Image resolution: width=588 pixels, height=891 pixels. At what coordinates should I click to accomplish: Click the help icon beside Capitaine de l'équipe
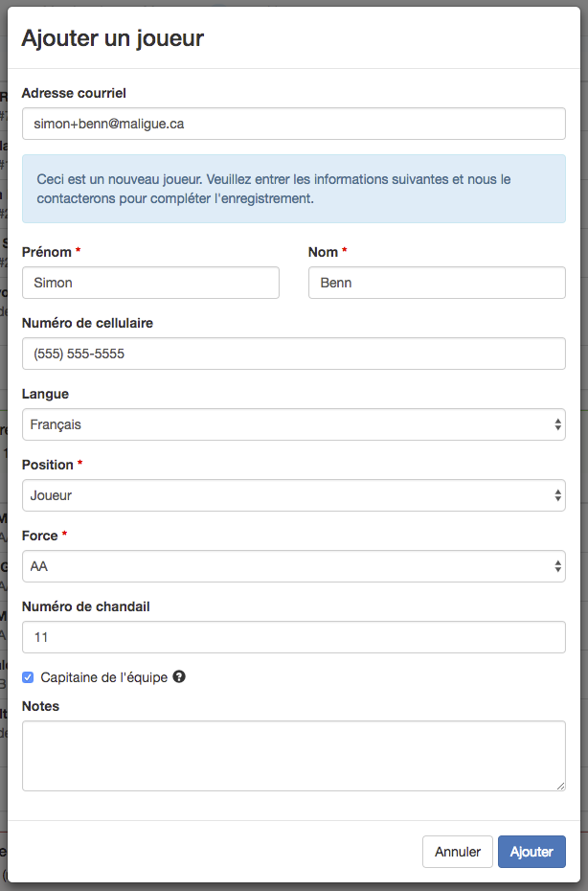(179, 676)
